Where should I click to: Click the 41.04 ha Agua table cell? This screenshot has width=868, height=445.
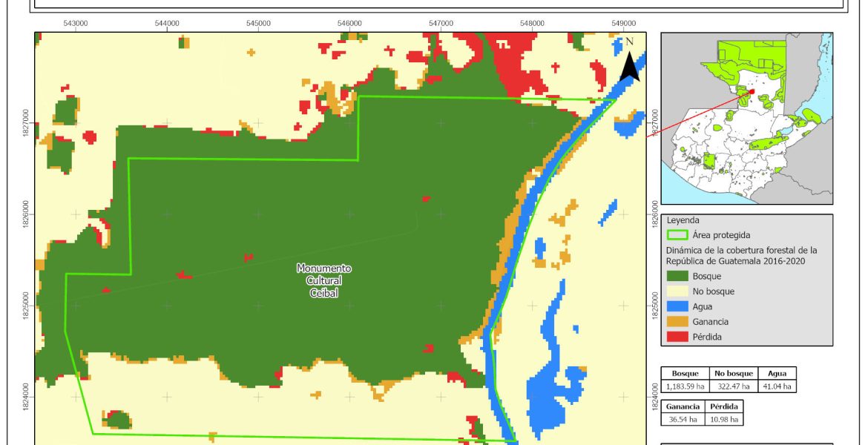(777, 386)
